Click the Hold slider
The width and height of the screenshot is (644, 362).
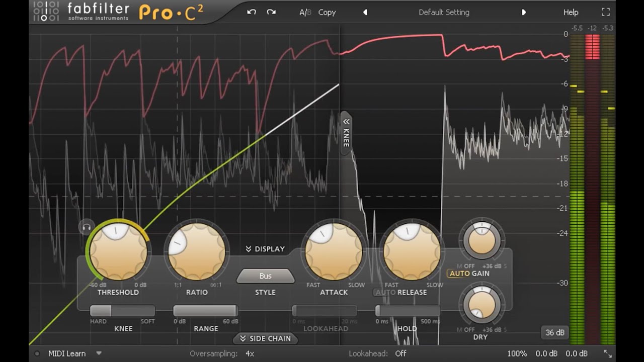pyautogui.click(x=408, y=311)
